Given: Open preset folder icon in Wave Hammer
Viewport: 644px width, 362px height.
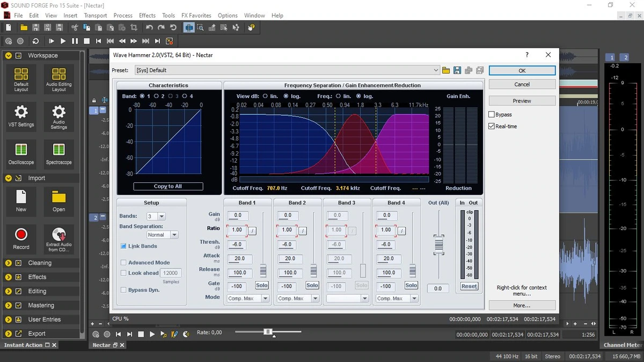Looking at the screenshot, I should click(x=445, y=70).
